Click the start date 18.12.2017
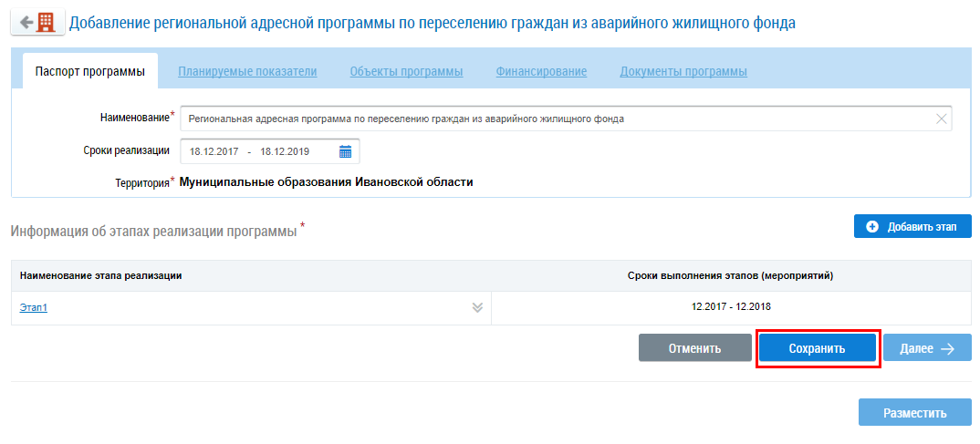This screenshot has width=980, height=444. [x=214, y=151]
